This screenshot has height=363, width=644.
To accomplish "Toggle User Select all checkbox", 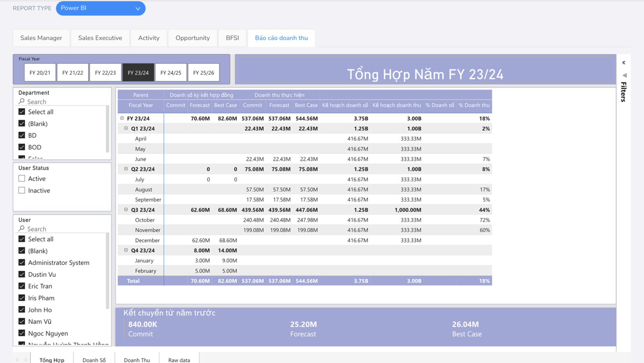I will click(22, 239).
